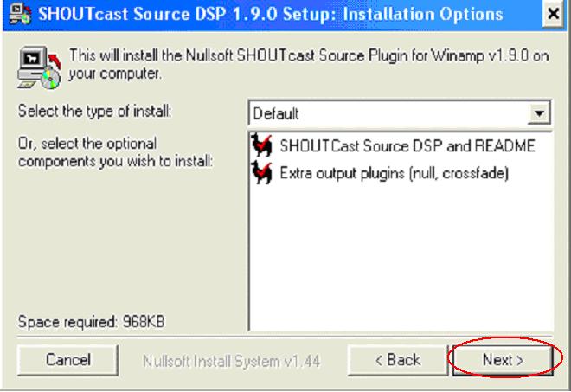This screenshot has width=571, height=392.
Task: Click the 'select the optional components' label
Action: tap(115, 152)
